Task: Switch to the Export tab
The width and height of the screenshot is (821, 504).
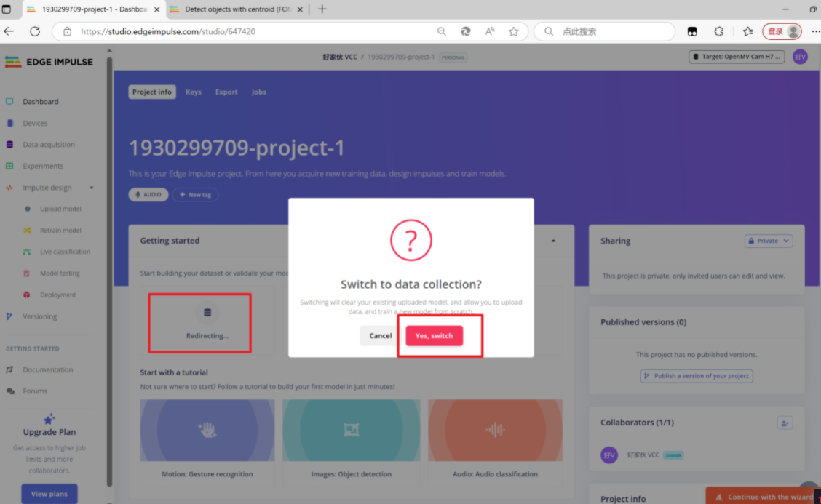Action: point(226,92)
